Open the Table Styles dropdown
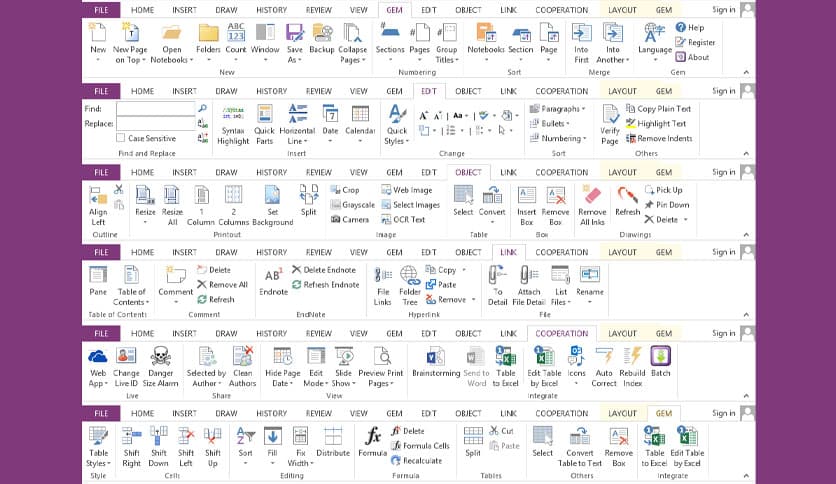Viewport: 836px width, 484px height. click(109, 463)
